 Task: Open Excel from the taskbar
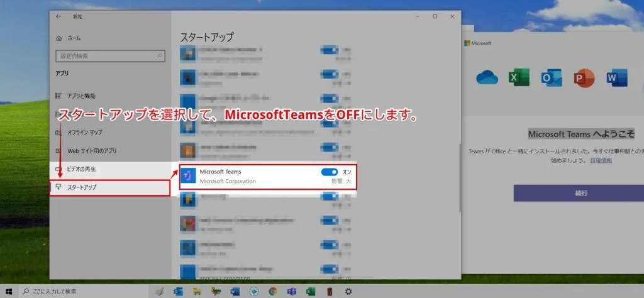click(311, 292)
